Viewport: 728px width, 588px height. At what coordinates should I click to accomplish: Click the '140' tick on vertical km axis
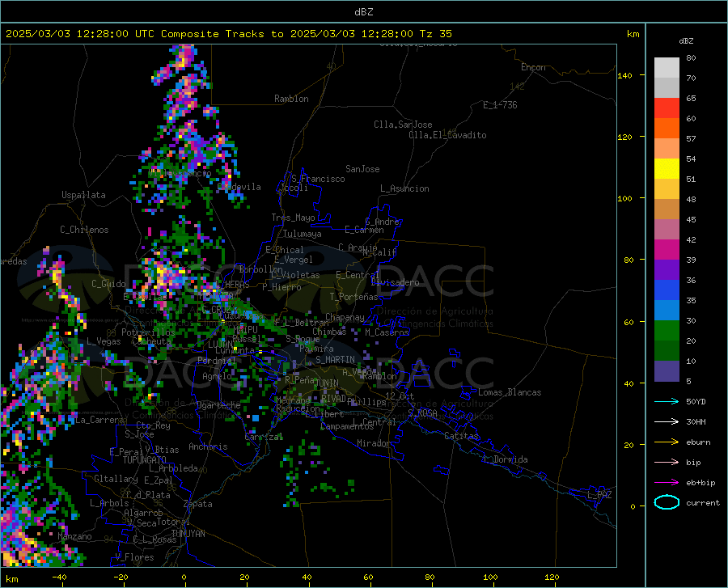point(624,75)
